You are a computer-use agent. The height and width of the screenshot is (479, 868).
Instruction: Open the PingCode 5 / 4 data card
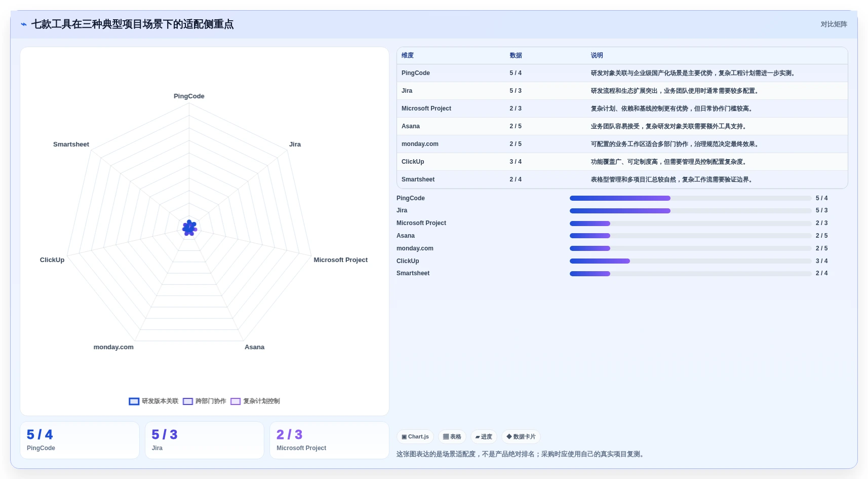click(x=80, y=440)
